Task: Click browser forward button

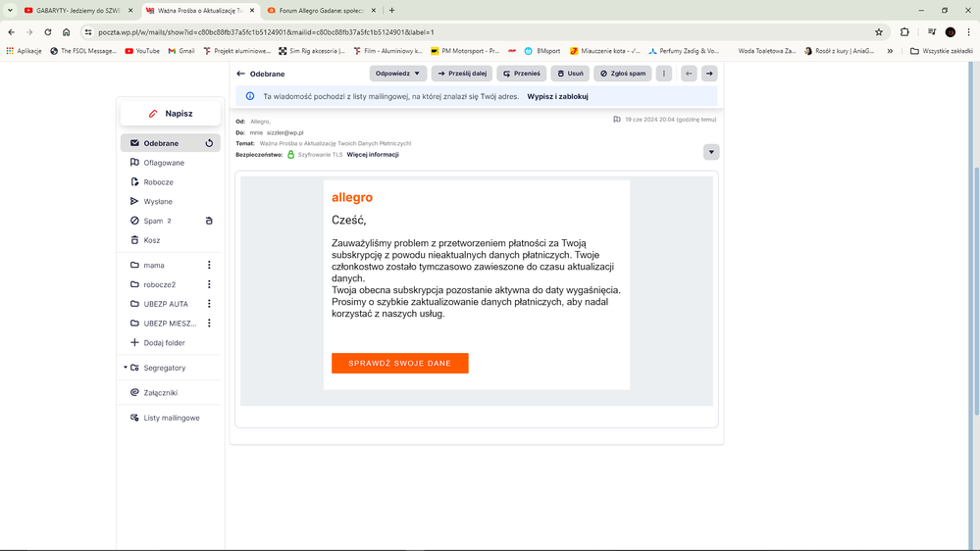Action: [x=29, y=31]
